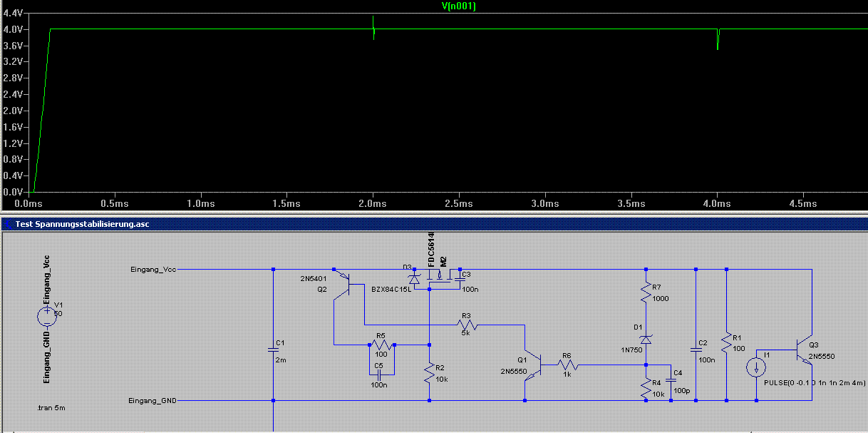Click the 2.0V vertical axis label
The image size is (868, 433).
(x=13, y=111)
